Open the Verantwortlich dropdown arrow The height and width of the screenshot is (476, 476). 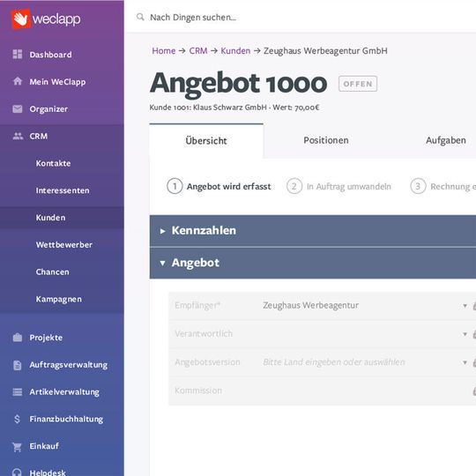click(x=465, y=334)
